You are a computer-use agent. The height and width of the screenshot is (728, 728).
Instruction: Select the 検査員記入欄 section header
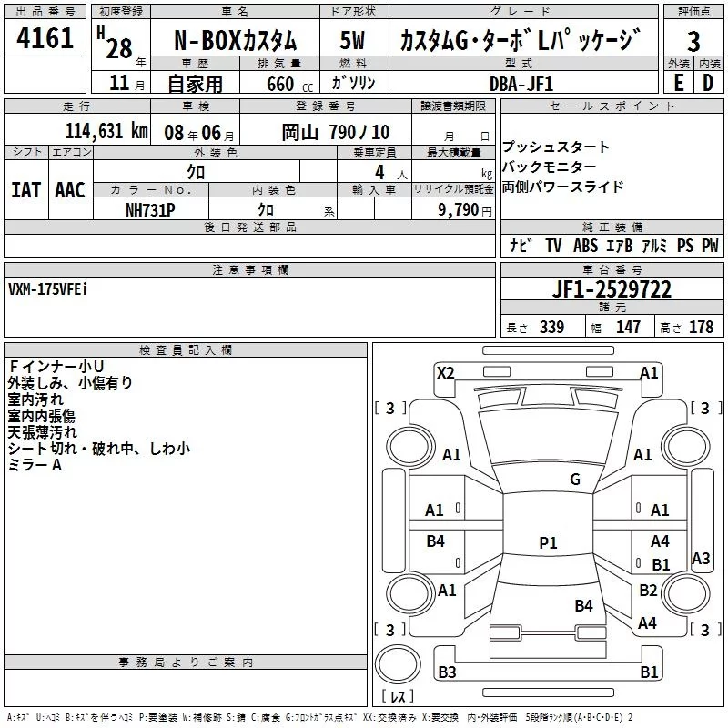[186, 350]
